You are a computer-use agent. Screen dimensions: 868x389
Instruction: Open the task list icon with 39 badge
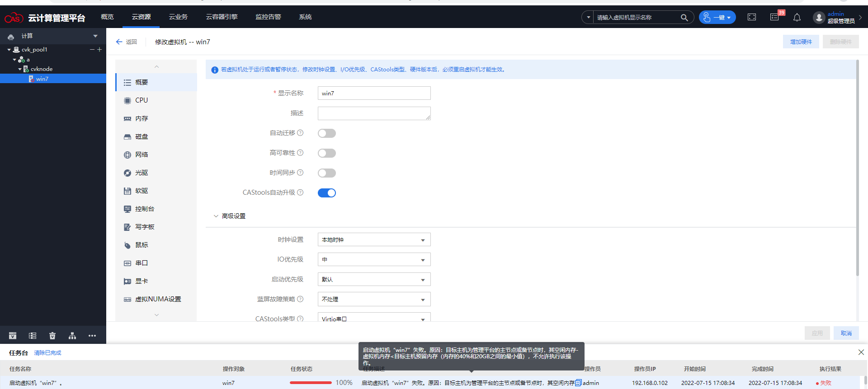point(774,17)
